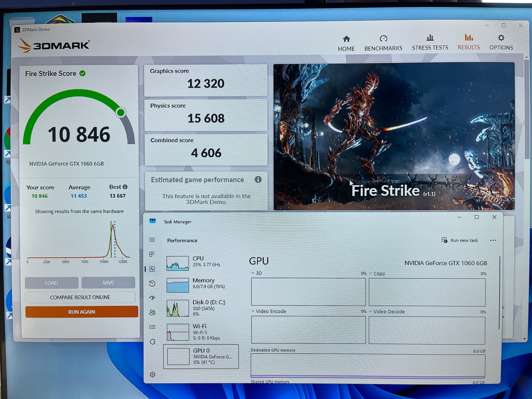Click the Fire Strike preview image
This screenshot has width=532, height=399.
(x=394, y=137)
